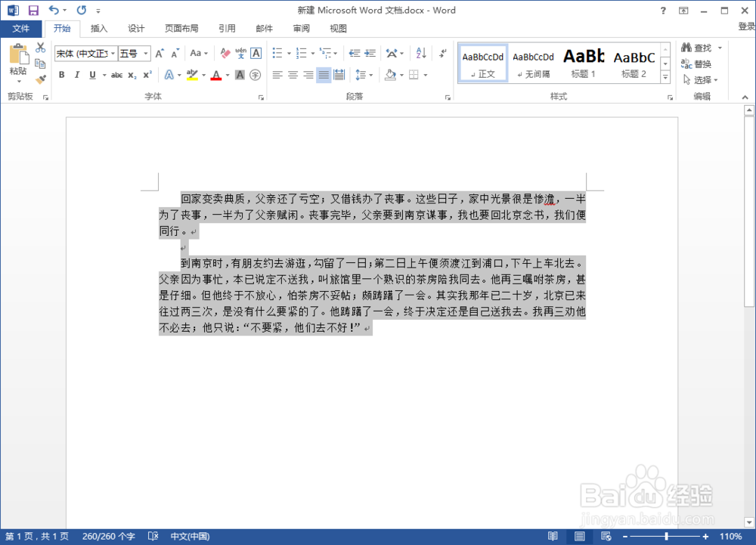Select Print Layout view in status bar
The width and height of the screenshot is (756, 545).
580,537
